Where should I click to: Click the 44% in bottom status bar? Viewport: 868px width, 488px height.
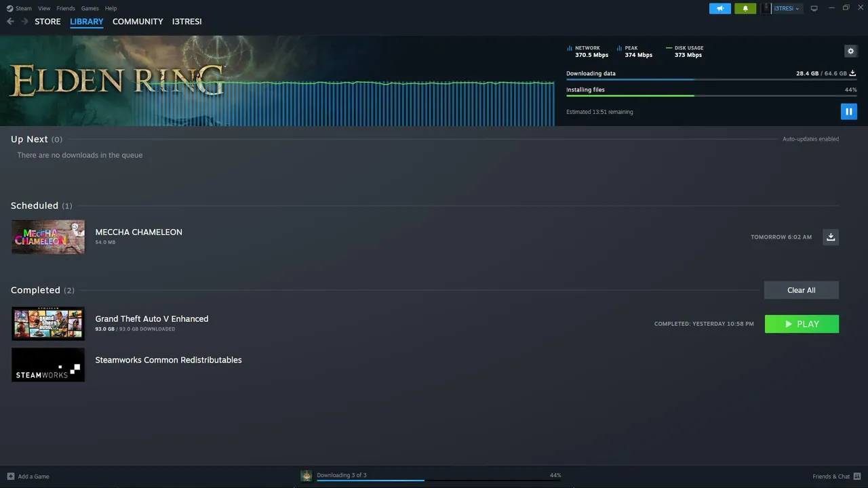pyautogui.click(x=555, y=475)
